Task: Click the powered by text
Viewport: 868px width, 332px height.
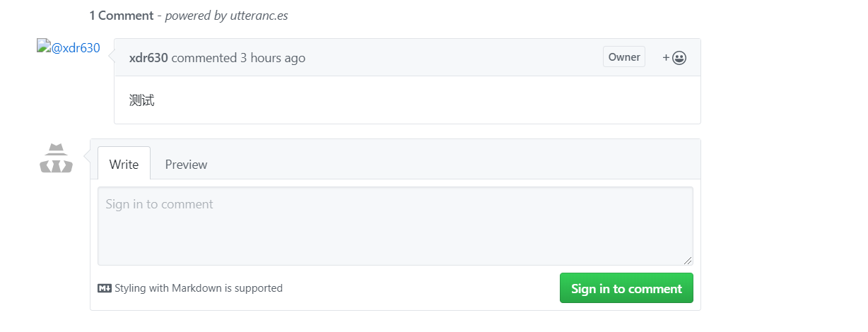Action: (x=196, y=15)
